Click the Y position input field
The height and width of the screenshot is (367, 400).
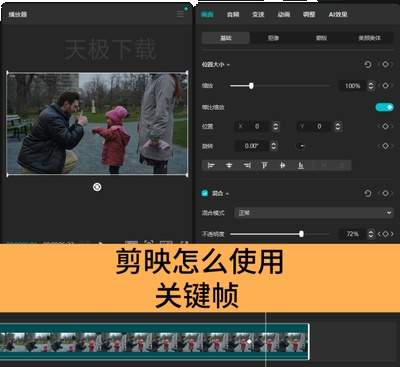point(316,126)
